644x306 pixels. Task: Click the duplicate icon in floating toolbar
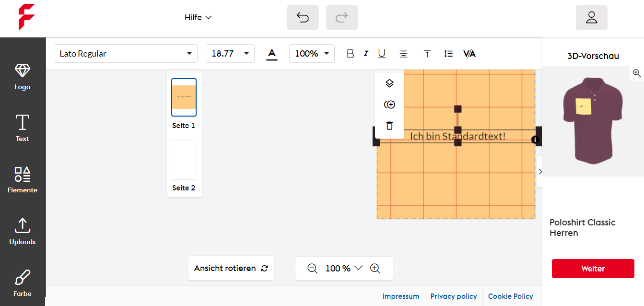tap(389, 105)
